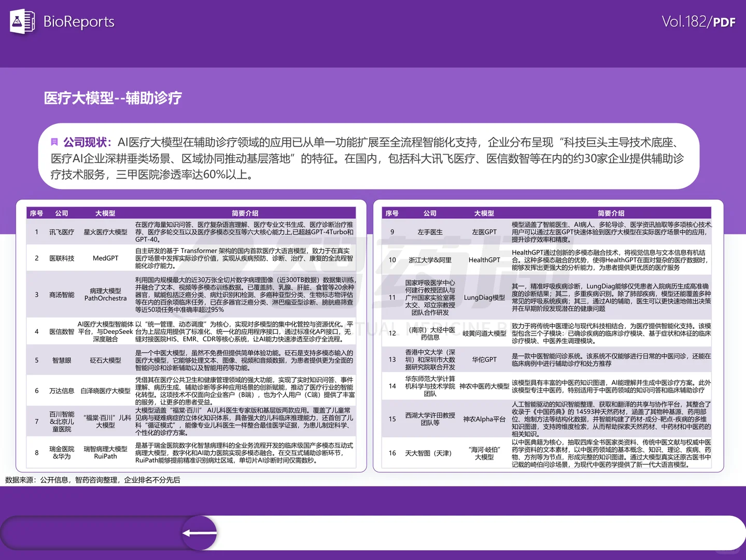Select the 公司 header of the right table
Viewport: 746px width, 560px height.
coord(429,213)
